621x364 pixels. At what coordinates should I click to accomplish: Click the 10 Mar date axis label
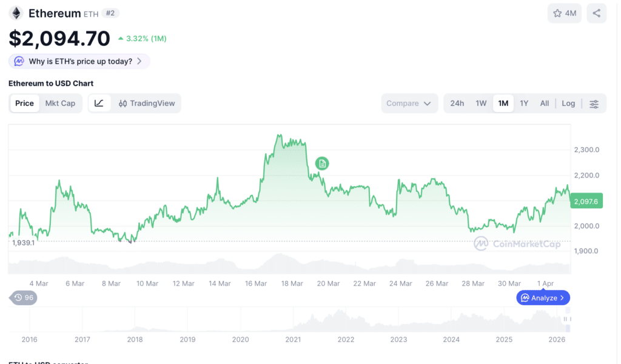pyautogui.click(x=147, y=283)
